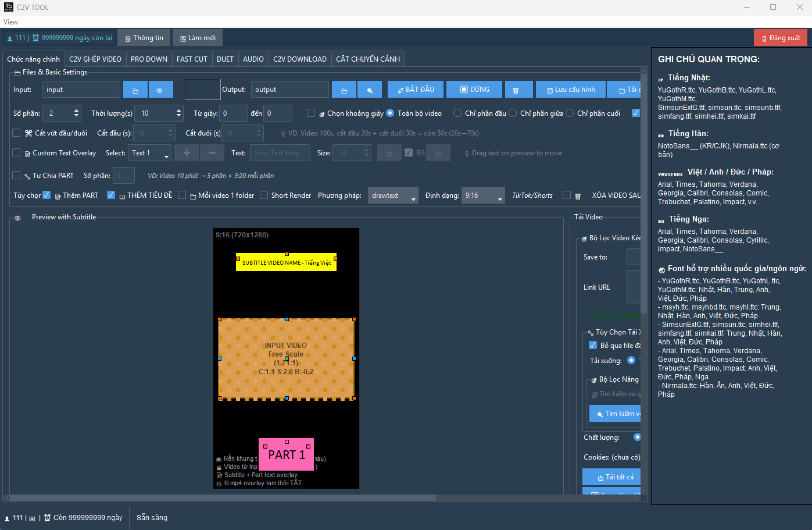Enable Cắt vứt đầu/đuôi checkbox
This screenshot has height=530, width=812.
click(x=17, y=133)
